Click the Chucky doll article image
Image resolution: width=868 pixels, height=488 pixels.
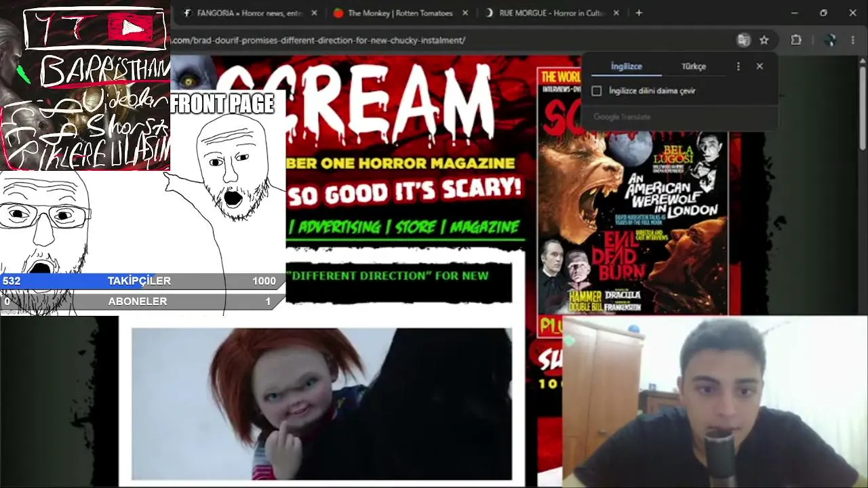321,404
